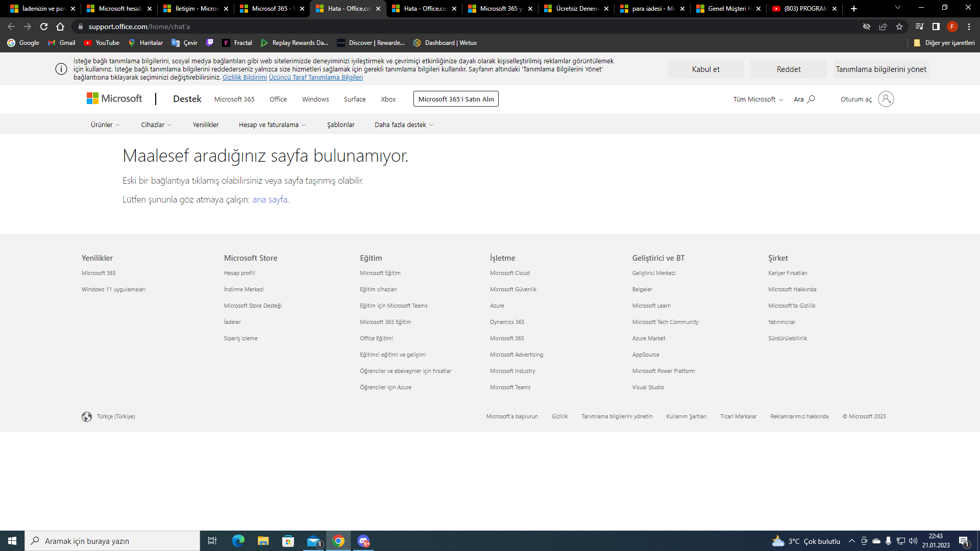
Task: Click the globe language icon
Action: (x=87, y=417)
